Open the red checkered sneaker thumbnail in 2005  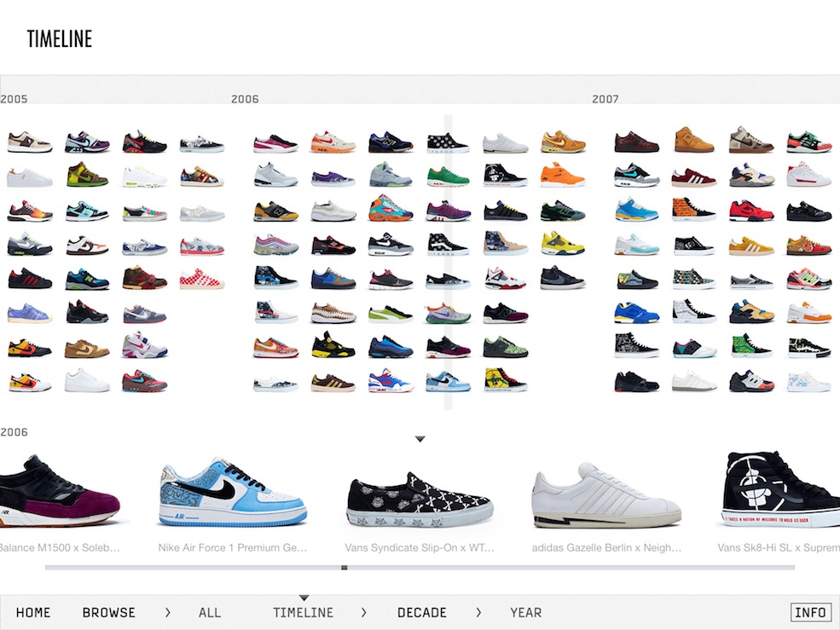[201, 279]
